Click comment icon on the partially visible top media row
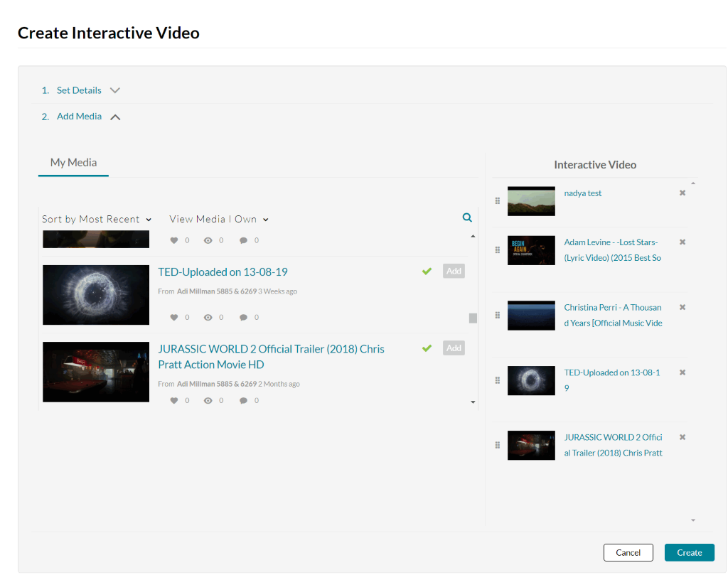728x575 pixels. [x=243, y=240]
